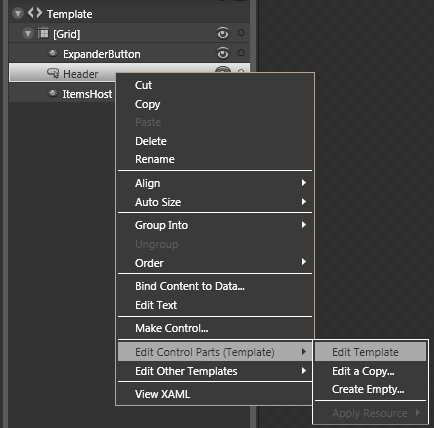Image resolution: width=434 pixels, height=428 pixels.
Task: Open Edit Control Parts (Template) submenu
Action: [215, 352]
